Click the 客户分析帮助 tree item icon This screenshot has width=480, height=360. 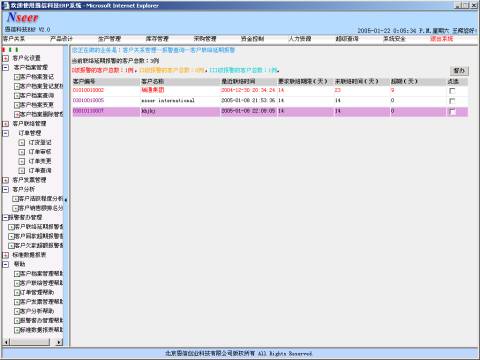17,311
